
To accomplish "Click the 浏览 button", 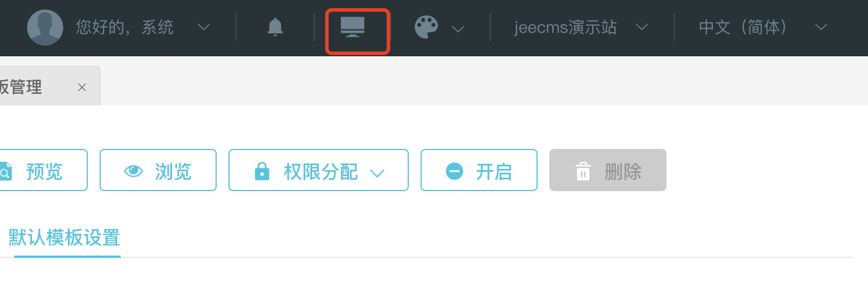I will pyautogui.click(x=158, y=170).
